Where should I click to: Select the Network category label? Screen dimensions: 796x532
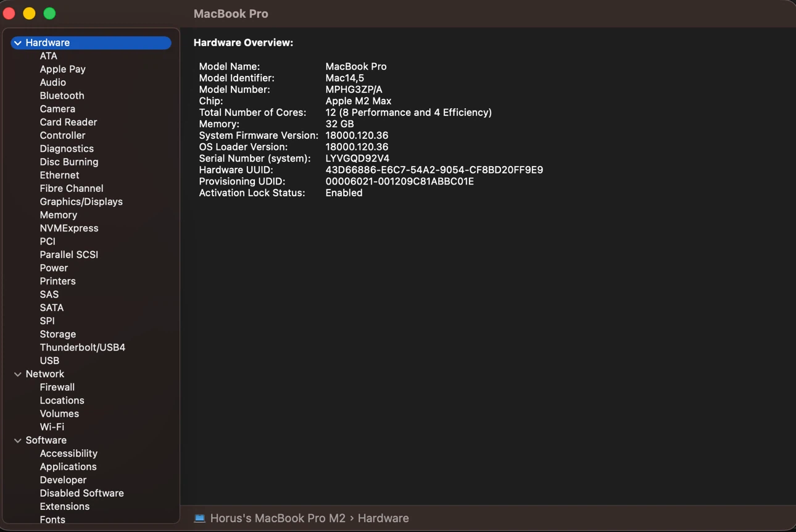pyautogui.click(x=44, y=375)
